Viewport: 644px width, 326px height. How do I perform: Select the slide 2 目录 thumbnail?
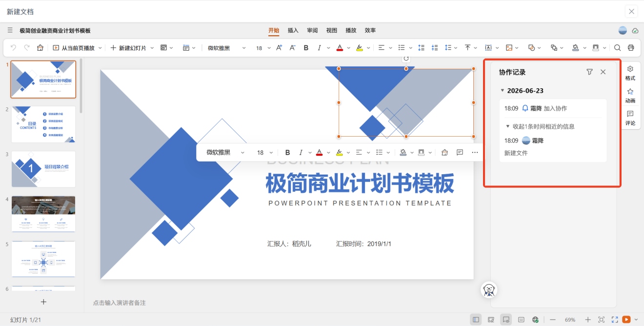(43, 124)
